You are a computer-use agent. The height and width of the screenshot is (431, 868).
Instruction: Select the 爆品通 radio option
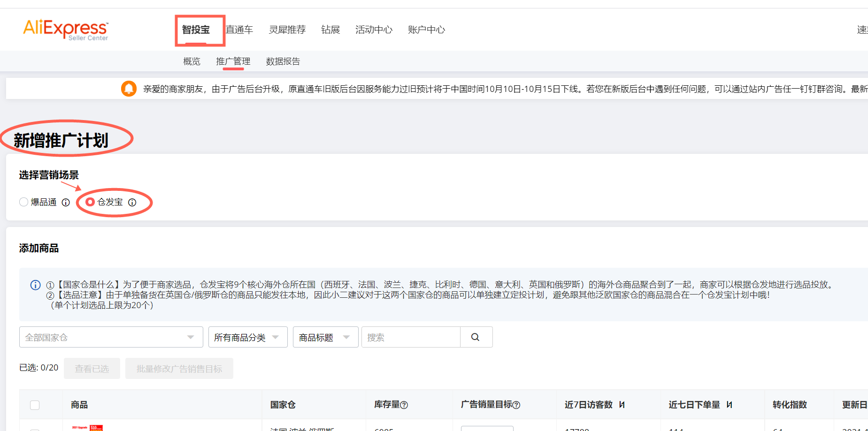pos(23,202)
